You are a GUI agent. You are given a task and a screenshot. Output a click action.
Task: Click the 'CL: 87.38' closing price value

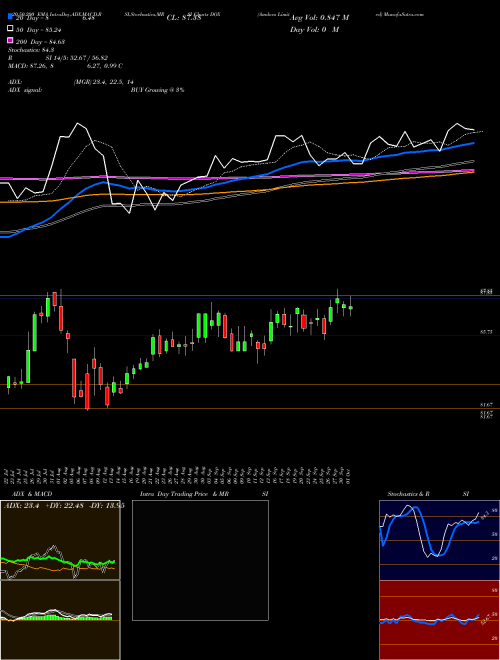point(184,18)
